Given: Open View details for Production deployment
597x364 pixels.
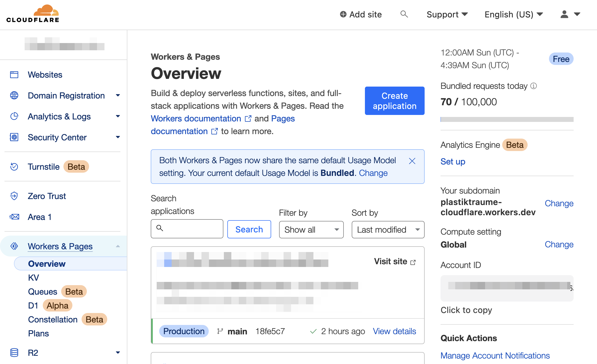Looking at the screenshot, I should coord(394,331).
